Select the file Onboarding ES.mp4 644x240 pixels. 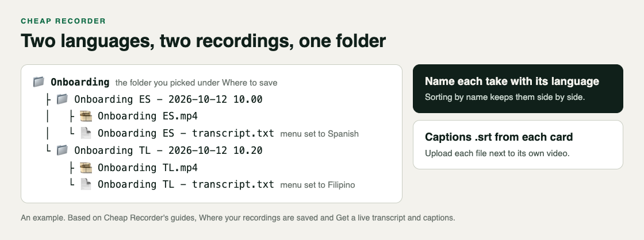click(x=147, y=117)
